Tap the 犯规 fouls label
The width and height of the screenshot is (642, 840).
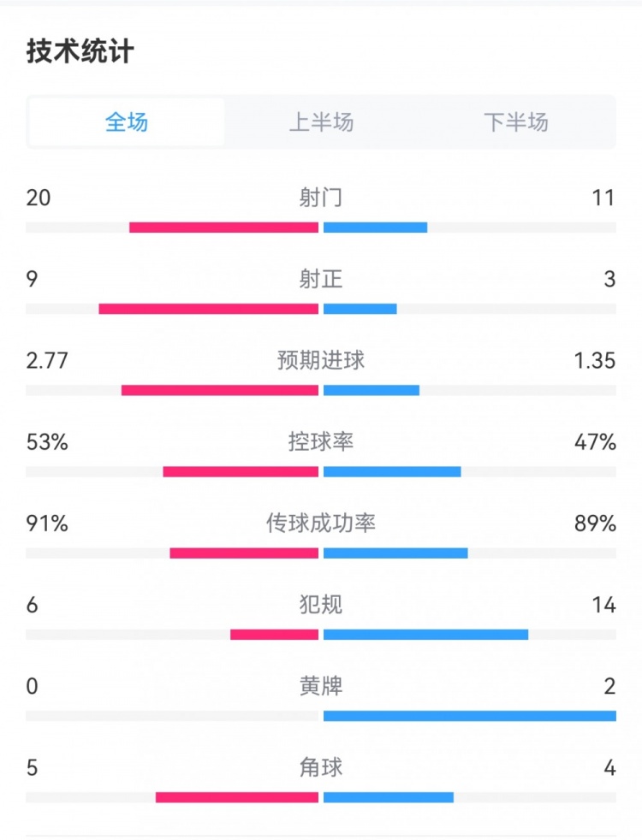pos(321,605)
